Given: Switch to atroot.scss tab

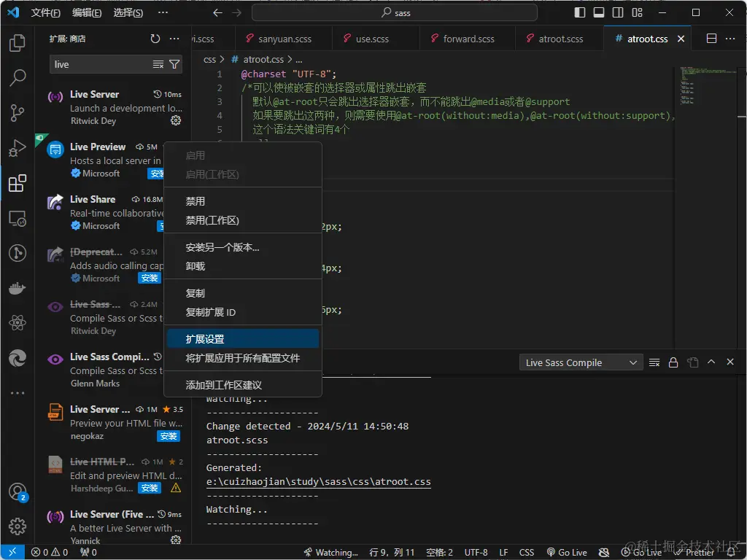Looking at the screenshot, I should click(x=560, y=39).
